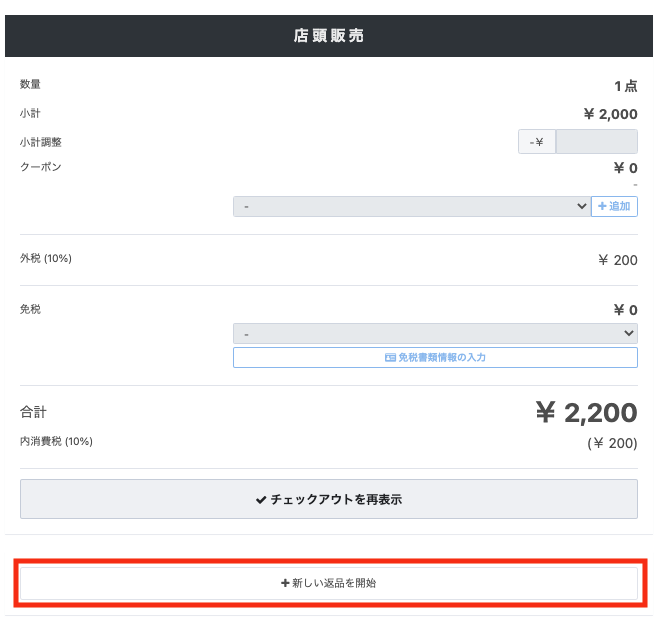Start a new return with 新しい返品を開始
Viewport: 660px width, 620px height.
pos(329,583)
